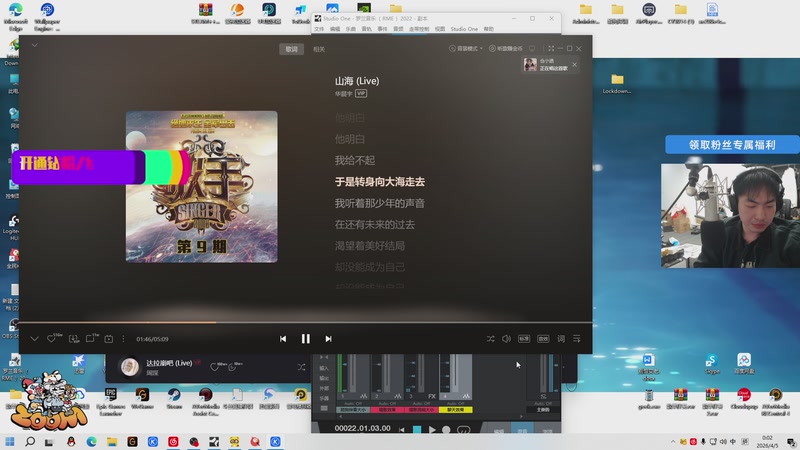This screenshot has width=800, height=450.
Task: Open the 帮助 menu in Studio One
Action: tap(488, 29)
